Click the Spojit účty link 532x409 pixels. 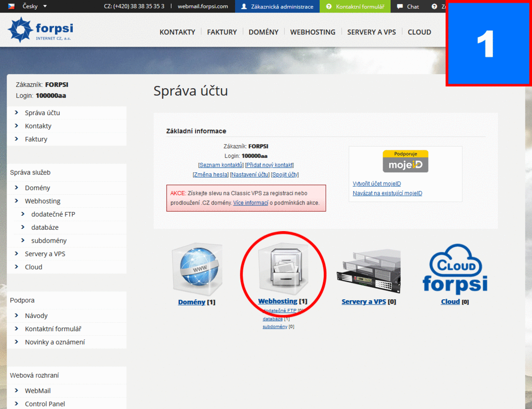(x=285, y=175)
